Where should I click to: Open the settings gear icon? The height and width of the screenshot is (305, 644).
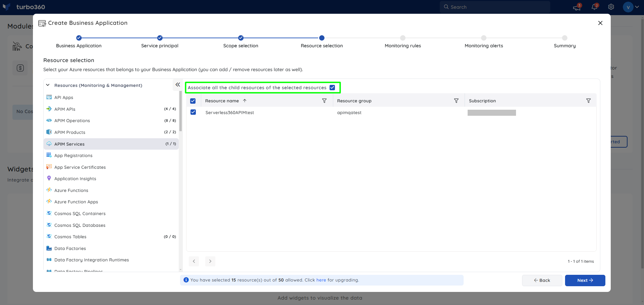(x=611, y=7)
